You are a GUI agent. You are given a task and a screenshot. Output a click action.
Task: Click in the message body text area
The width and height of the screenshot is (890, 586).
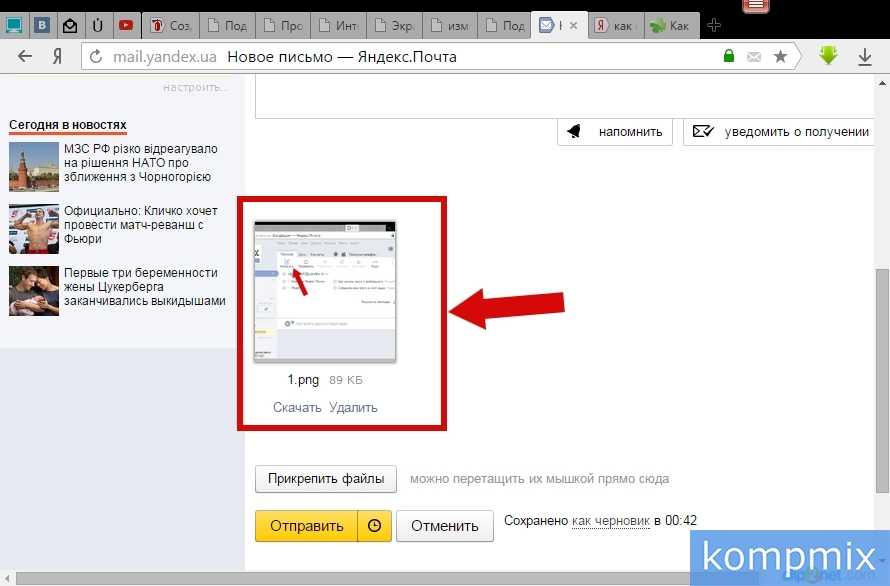point(565,98)
